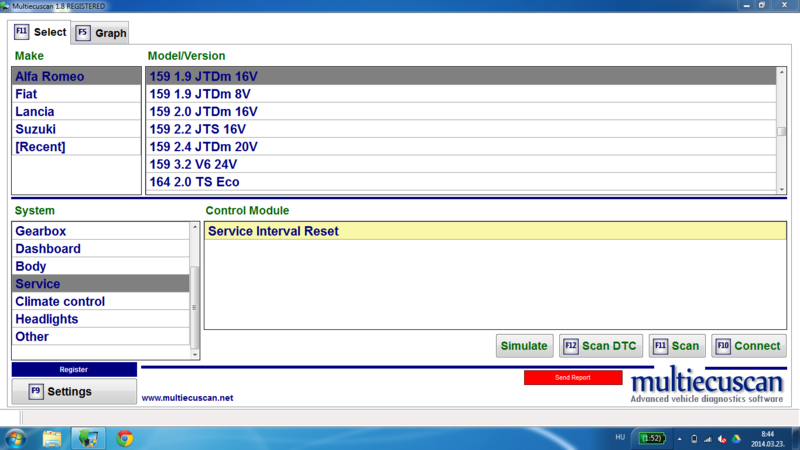Select model 159 1.9 JTDm 16V

pos(461,76)
